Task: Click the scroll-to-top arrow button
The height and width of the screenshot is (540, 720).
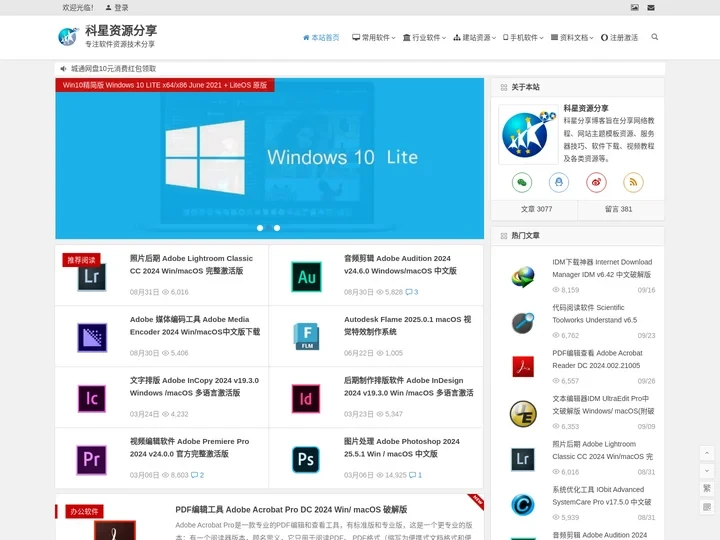Action: (707, 453)
